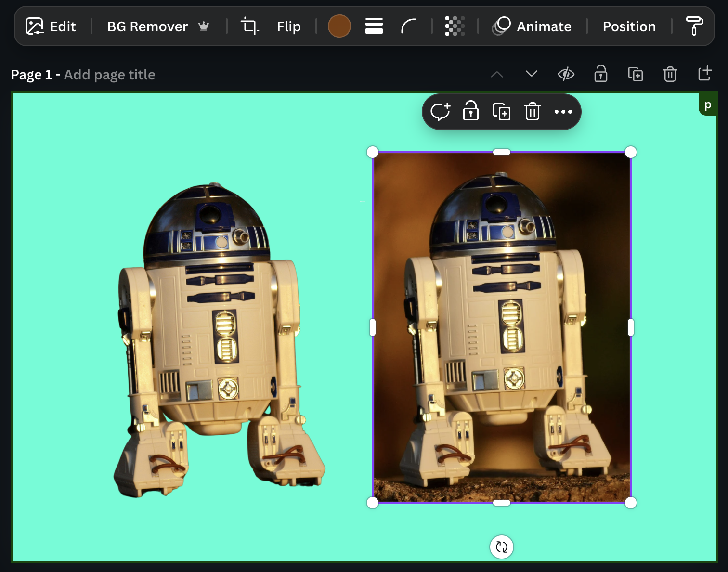Viewport: 728px width, 572px height.
Task: Duplicate the selected image in the floating toolbar
Action: click(x=502, y=112)
